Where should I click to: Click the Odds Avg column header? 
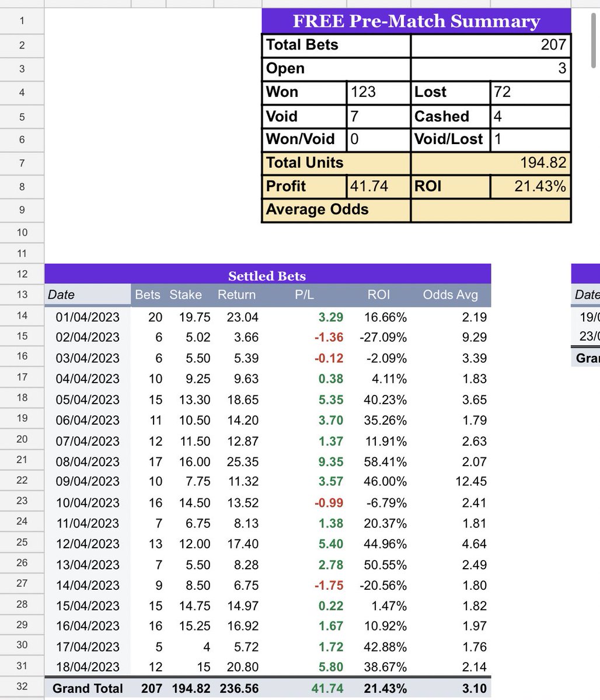451,295
